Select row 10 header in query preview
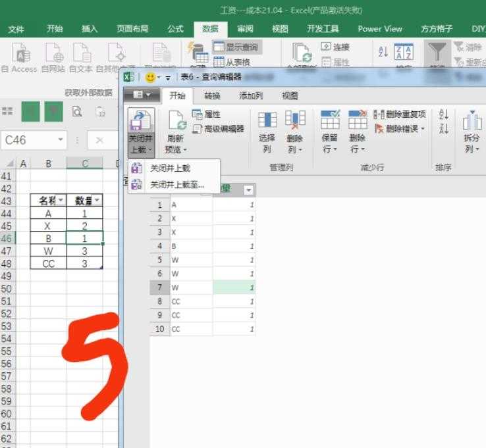 (x=159, y=328)
